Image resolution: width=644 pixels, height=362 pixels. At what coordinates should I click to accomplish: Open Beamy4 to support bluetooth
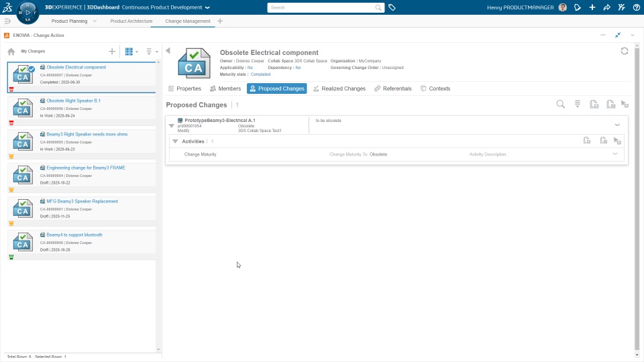(74, 235)
